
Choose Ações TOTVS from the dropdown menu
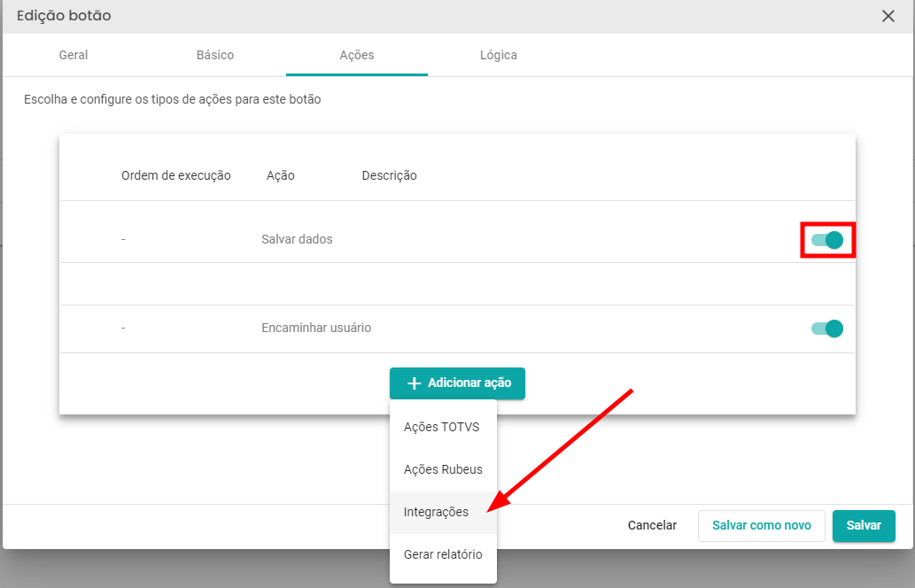coord(443,427)
